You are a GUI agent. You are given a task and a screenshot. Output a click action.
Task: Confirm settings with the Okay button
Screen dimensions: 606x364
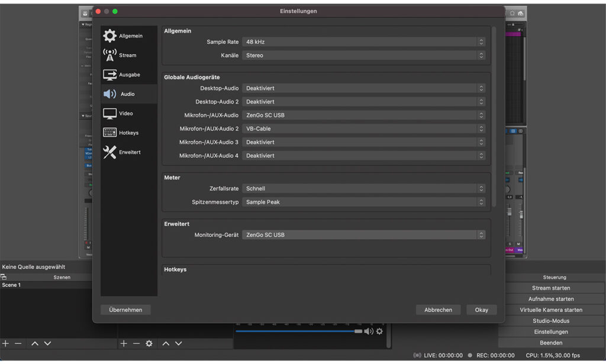(x=482, y=310)
